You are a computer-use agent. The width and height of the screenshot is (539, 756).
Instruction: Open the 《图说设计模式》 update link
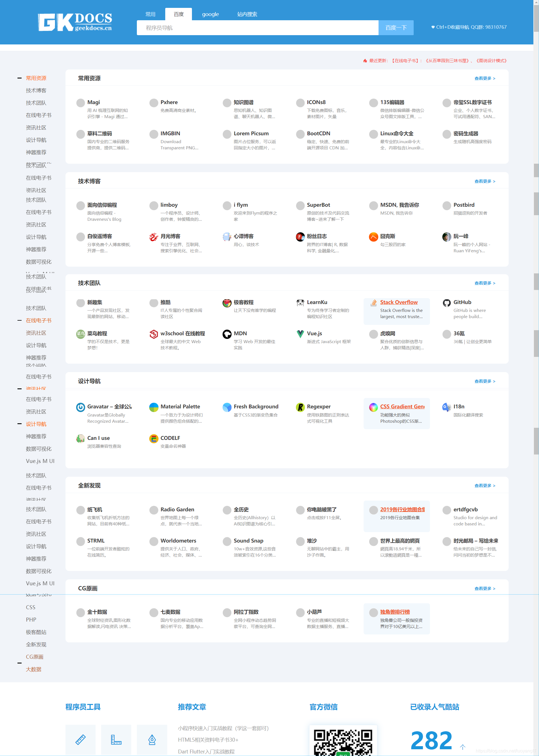click(492, 61)
